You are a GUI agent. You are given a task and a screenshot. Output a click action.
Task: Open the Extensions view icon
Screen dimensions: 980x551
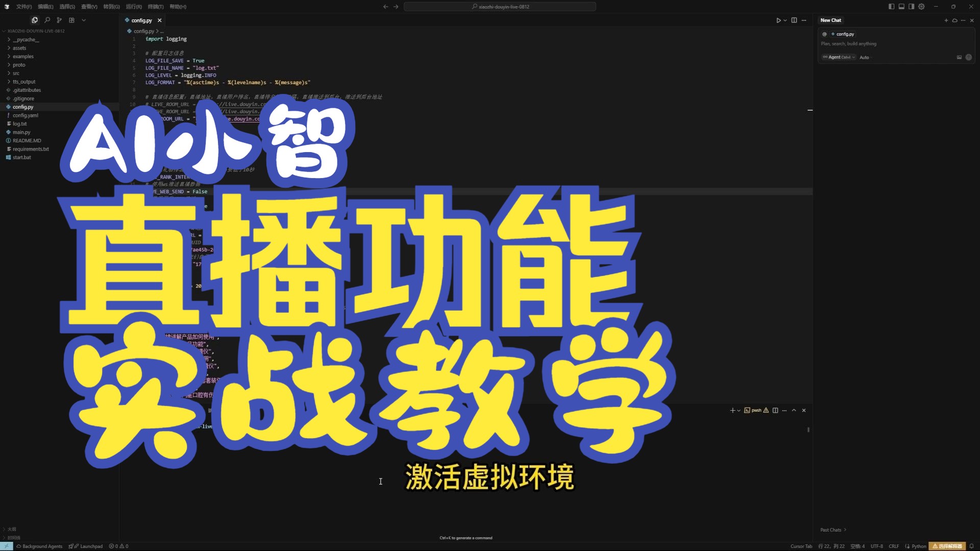71,20
